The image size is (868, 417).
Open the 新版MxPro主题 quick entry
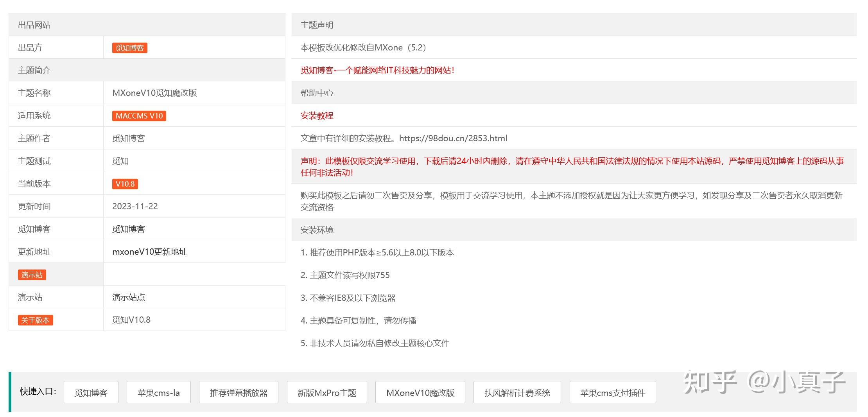click(x=327, y=392)
